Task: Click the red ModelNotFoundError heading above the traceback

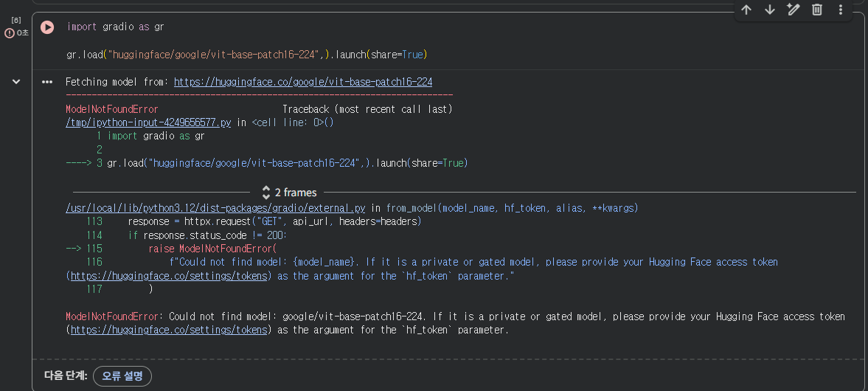Action: [112, 109]
